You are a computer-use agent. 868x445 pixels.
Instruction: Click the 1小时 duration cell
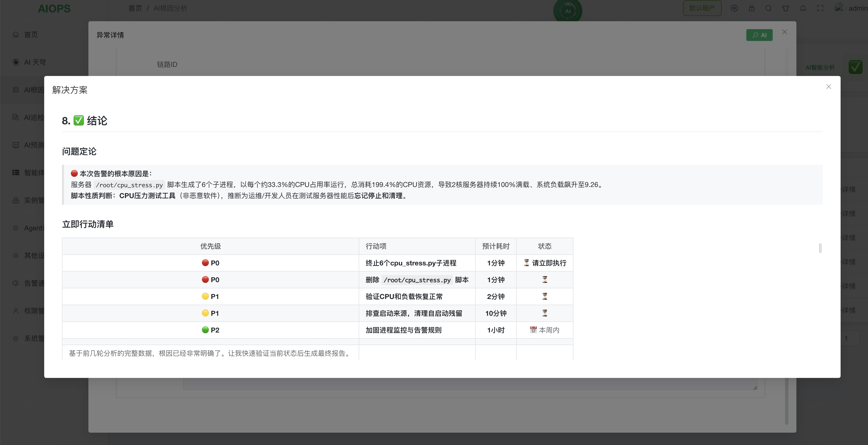pos(496,330)
